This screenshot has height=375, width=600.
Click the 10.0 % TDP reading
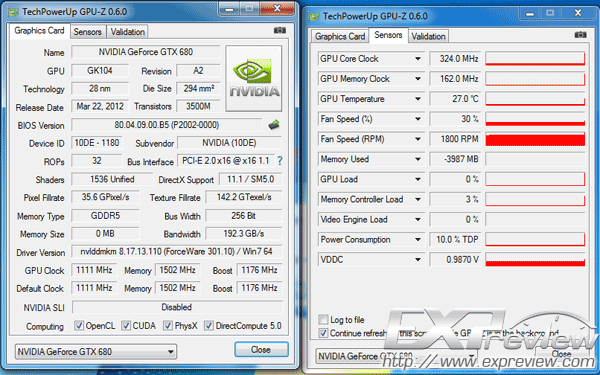[x=455, y=240]
